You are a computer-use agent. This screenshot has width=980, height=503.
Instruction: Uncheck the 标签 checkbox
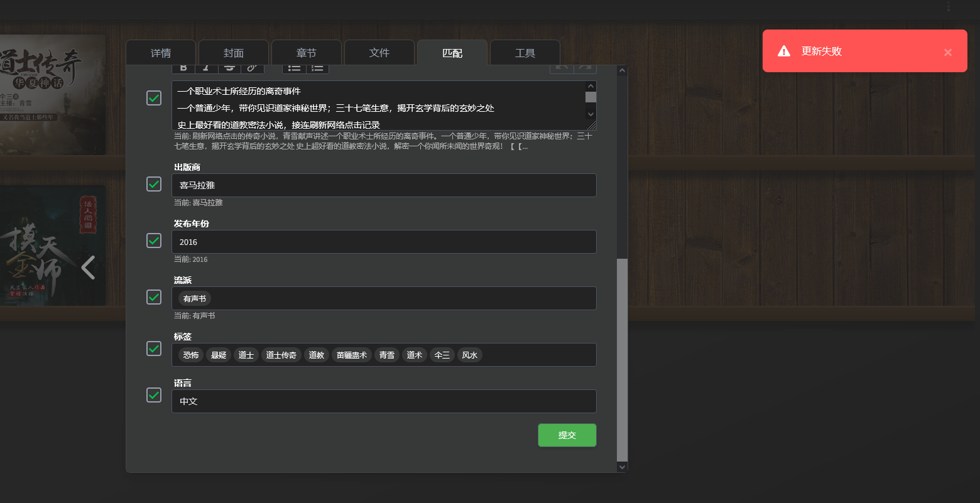pyautogui.click(x=154, y=349)
